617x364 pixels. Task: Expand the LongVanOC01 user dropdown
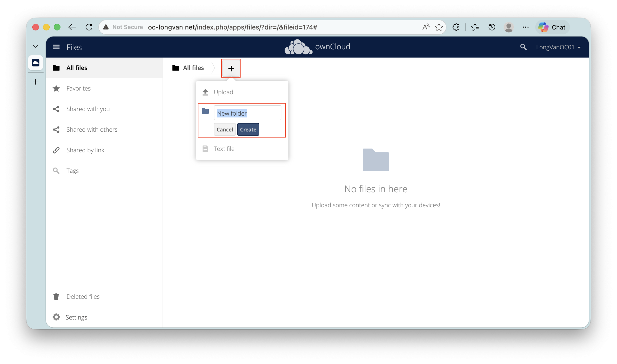coord(558,47)
